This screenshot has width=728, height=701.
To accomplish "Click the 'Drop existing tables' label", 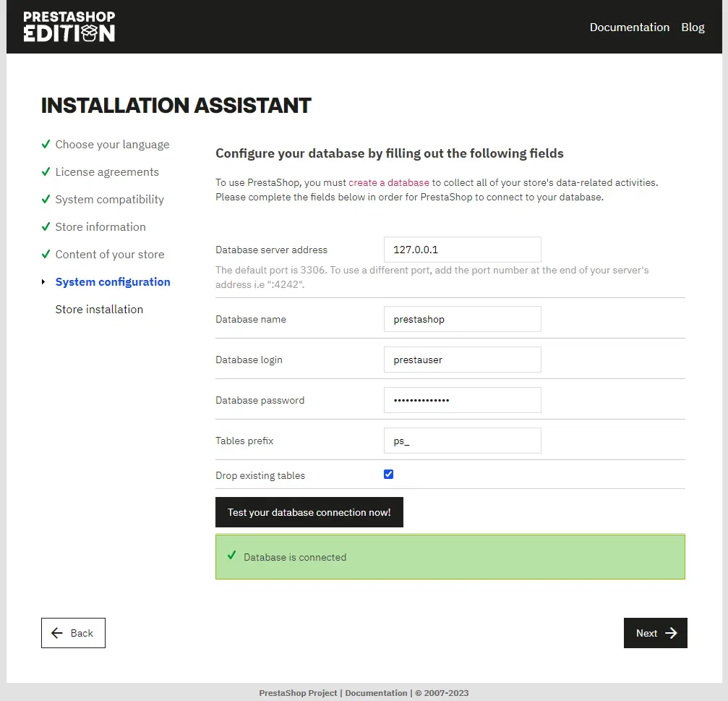I will coord(260,476).
